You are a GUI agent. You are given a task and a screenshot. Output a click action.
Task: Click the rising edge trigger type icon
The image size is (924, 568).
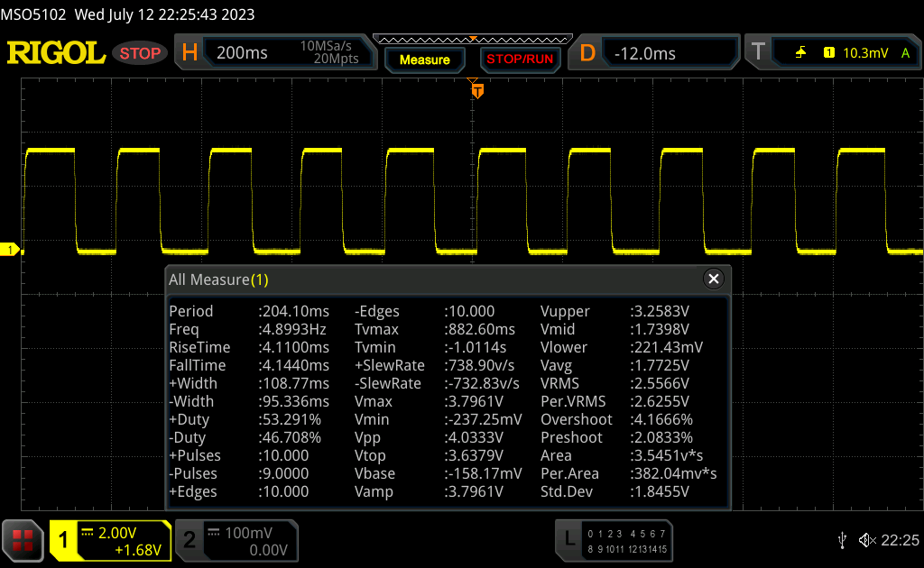coord(800,53)
